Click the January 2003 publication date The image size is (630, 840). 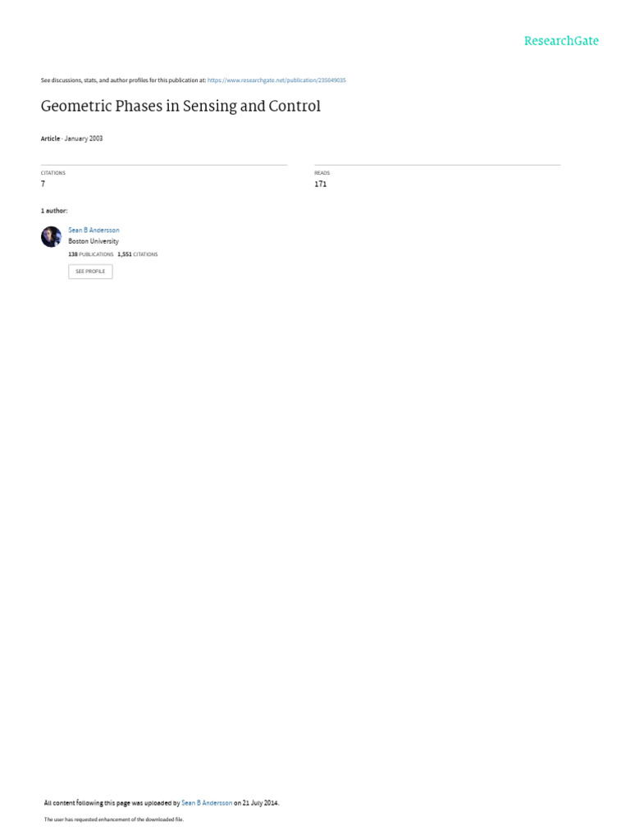click(84, 138)
